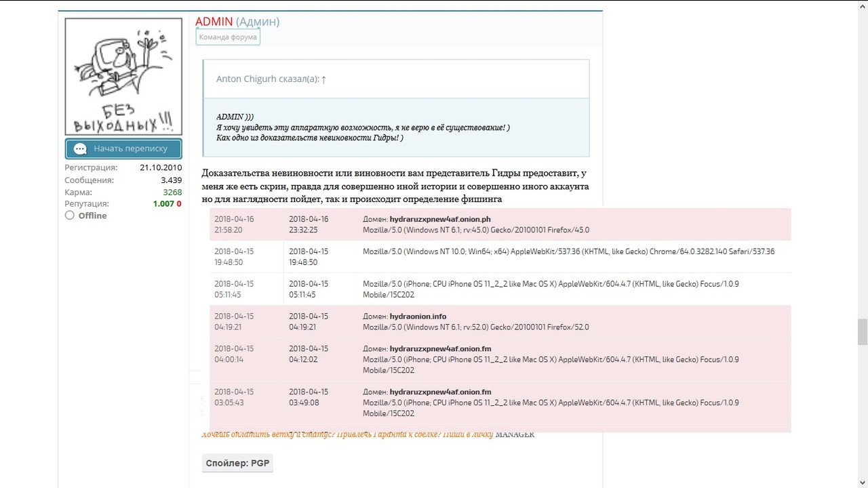Click the 'Начать переписку' button
The image size is (868, 488).
pyautogui.click(x=123, y=148)
